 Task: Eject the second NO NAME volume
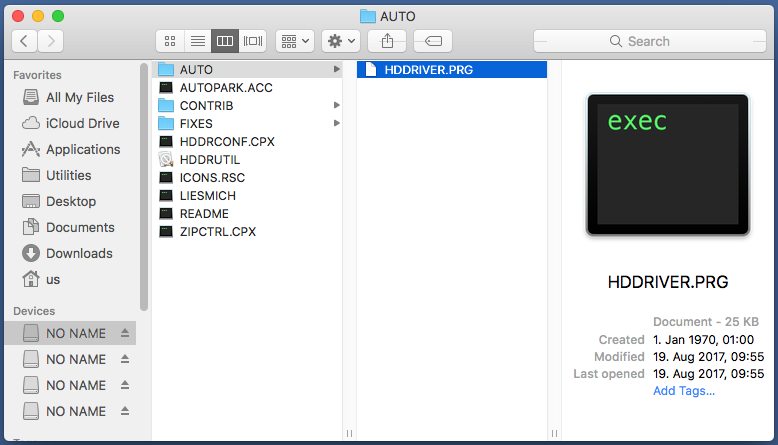point(125,359)
